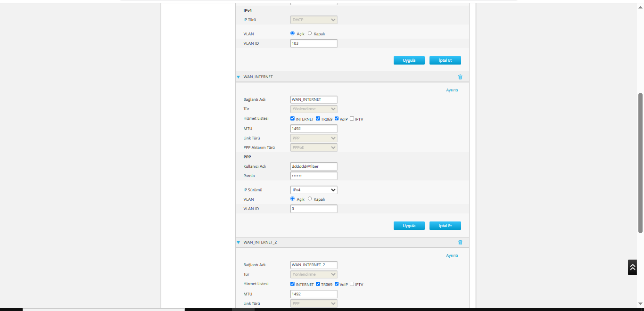This screenshot has width=644, height=311.
Task: Open Link Türü dropdown in WAN_INTERNET_2
Action: tap(314, 303)
